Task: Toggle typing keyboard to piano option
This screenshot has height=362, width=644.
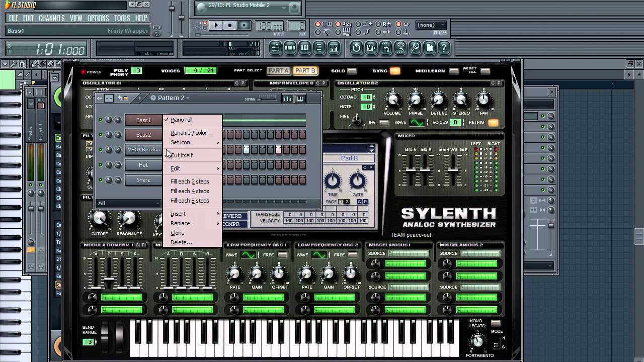Action: tap(318, 24)
